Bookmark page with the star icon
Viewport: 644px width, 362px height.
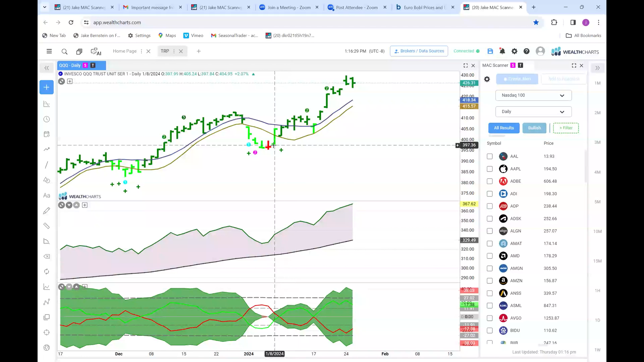536,22
